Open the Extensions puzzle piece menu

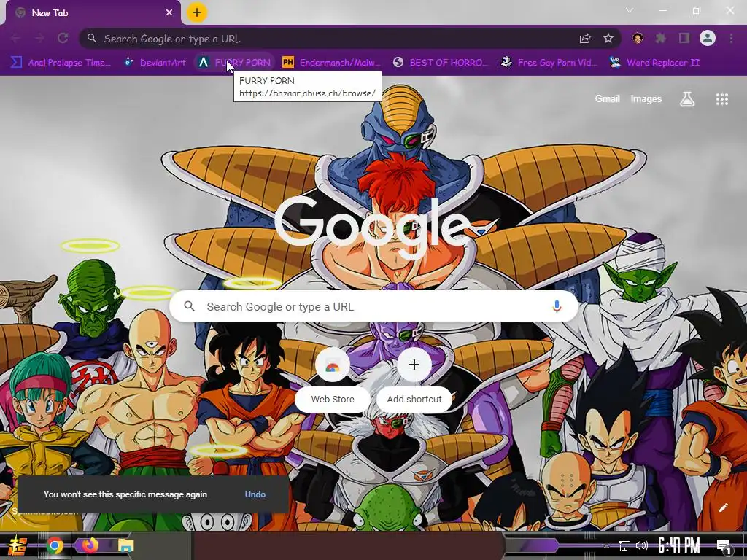(x=661, y=38)
